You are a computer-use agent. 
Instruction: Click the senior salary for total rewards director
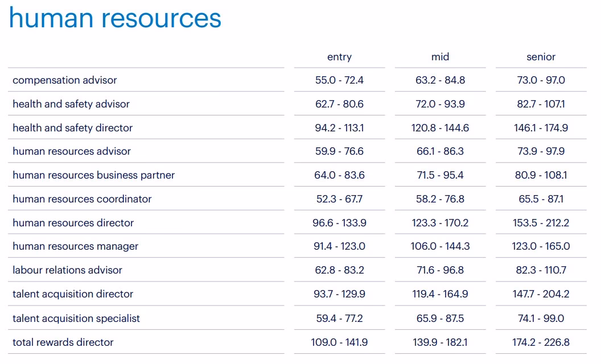[x=541, y=342]
